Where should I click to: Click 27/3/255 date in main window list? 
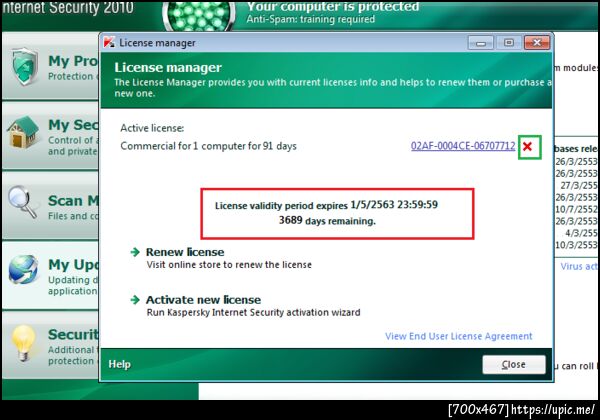coord(579,186)
